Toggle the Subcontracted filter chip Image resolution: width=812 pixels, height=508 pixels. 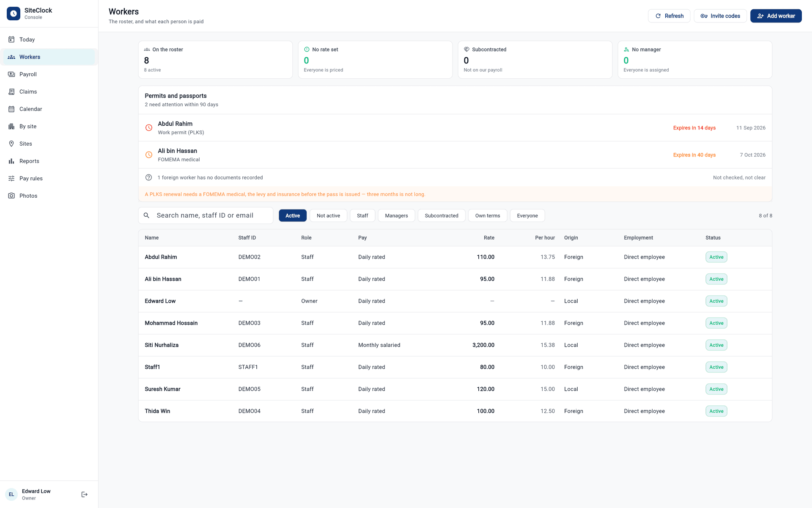pos(442,215)
